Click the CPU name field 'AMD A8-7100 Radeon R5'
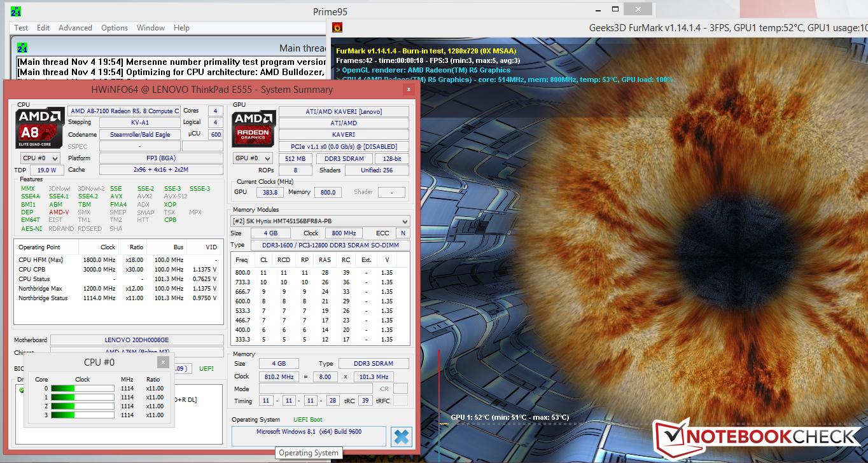 124,111
